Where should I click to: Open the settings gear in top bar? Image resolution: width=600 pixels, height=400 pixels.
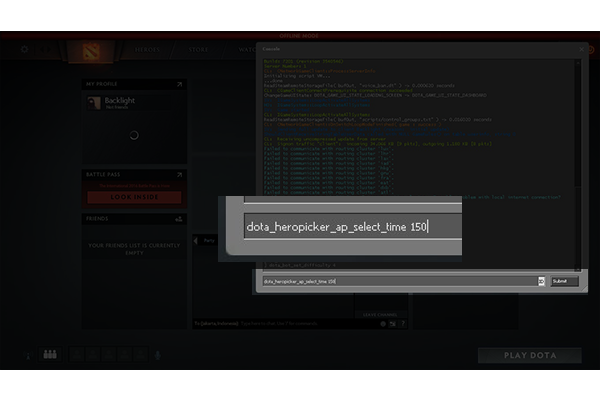(x=24, y=49)
